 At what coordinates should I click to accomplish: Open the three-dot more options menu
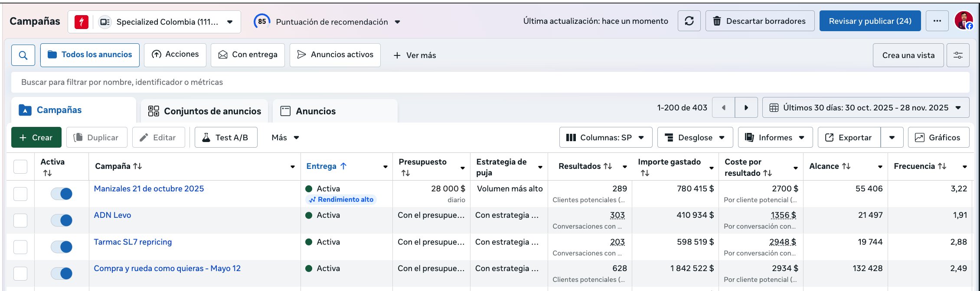[x=937, y=21]
